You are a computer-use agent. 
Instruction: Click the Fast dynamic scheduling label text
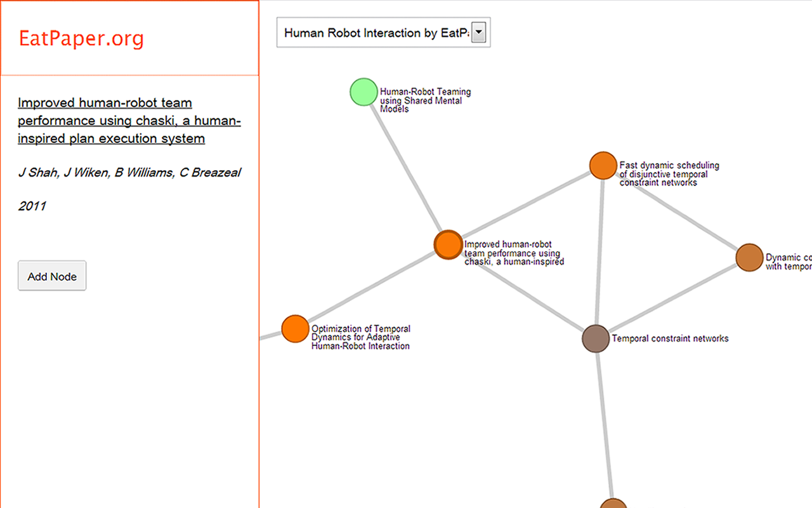(669, 174)
